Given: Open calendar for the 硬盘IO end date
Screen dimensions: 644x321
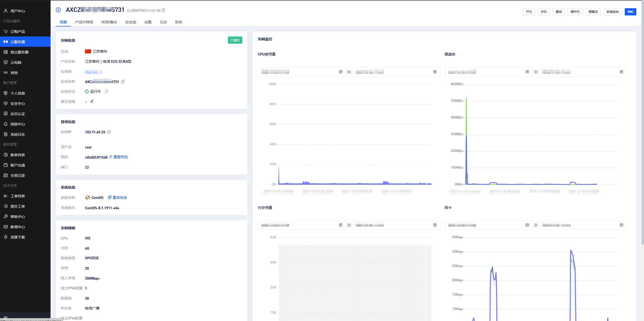Looking at the screenshot, I should [621, 72].
